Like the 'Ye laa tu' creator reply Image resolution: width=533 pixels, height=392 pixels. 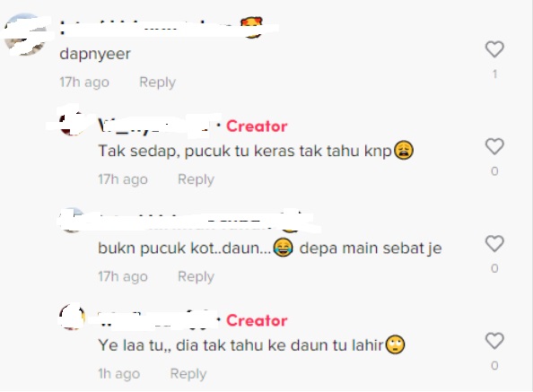[494, 341]
